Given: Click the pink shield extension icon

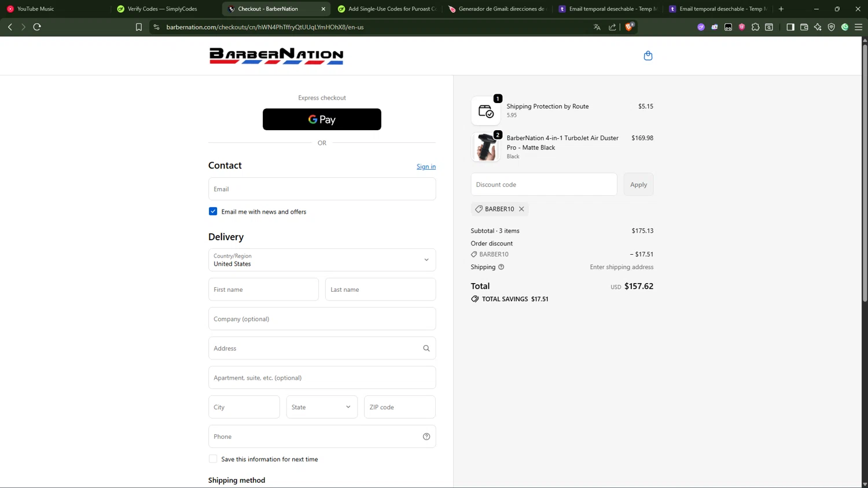Looking at the screenshot, I should coord(742,27).
